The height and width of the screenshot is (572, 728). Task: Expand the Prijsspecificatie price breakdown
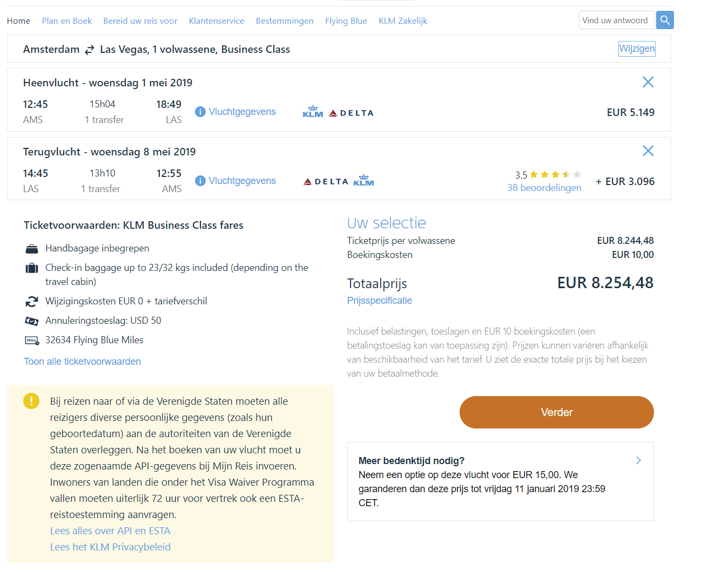click(379, 301)
